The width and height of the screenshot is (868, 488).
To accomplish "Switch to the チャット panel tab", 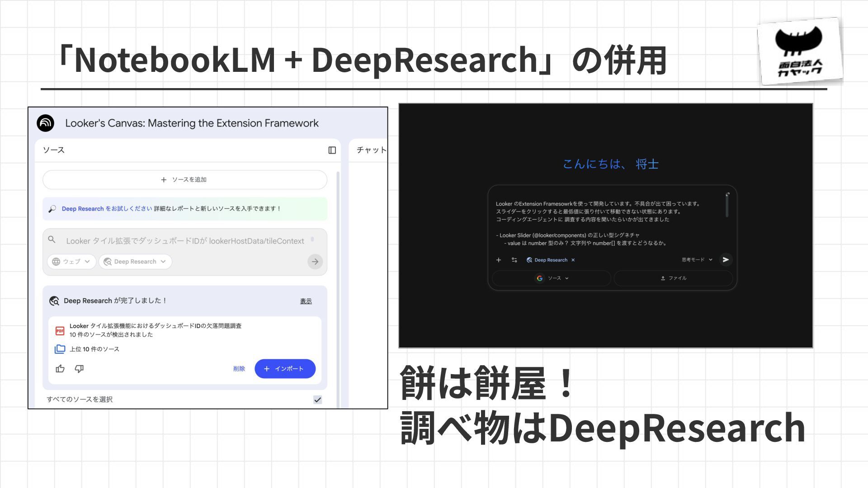I will 371,150.
